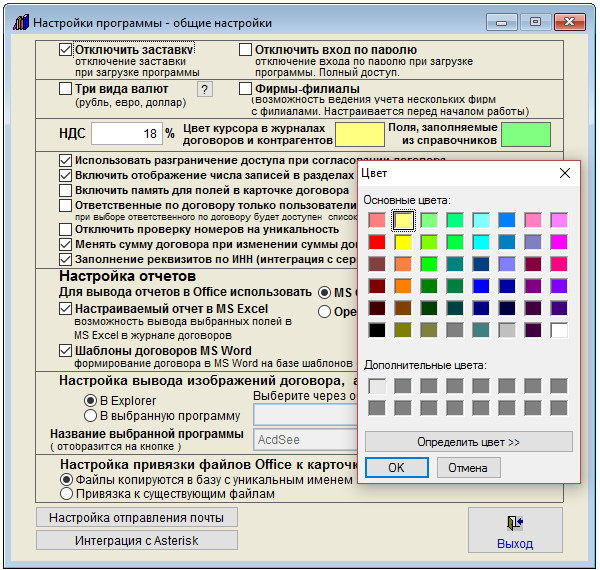Image resolution: width=600 pixels, height=570 pixels.
Task: Select the В Explorer radio button
Action: (90, 400)
